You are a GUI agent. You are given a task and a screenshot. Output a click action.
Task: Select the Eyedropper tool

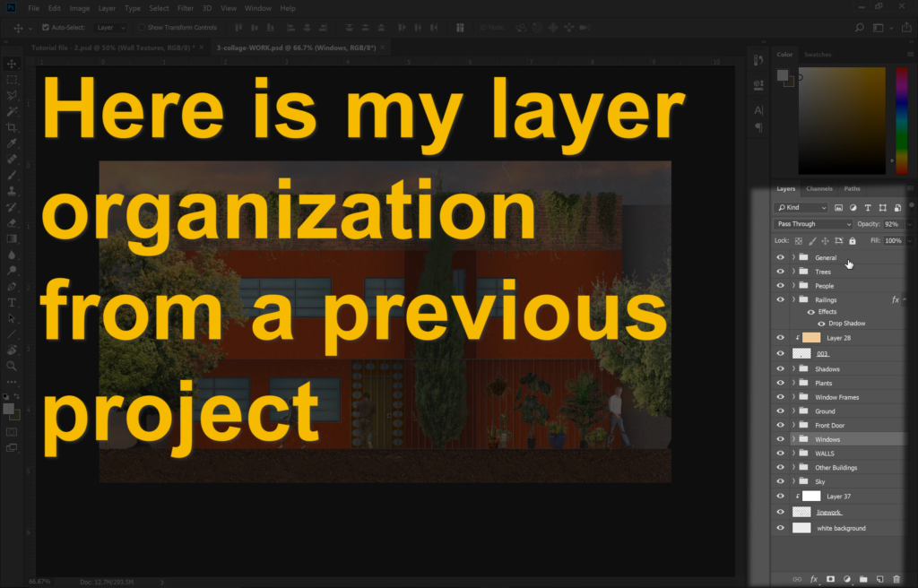coord(12,143)
